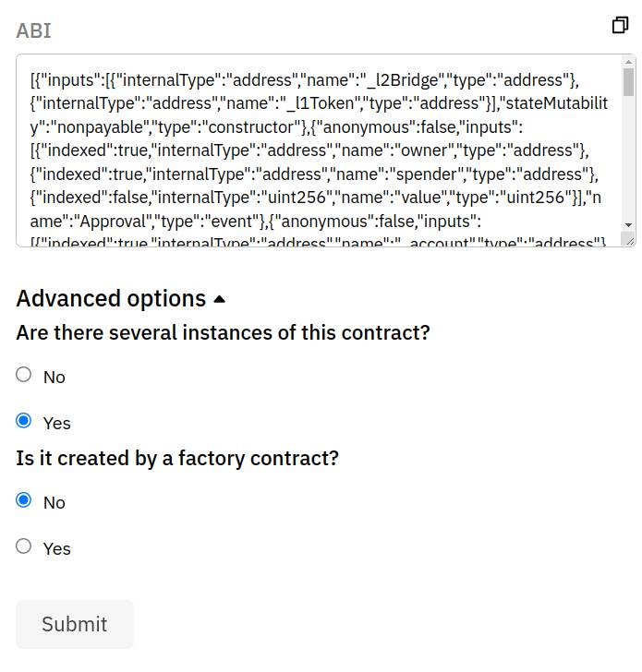Click the ABI field label
642x672 pixels.
33,30
